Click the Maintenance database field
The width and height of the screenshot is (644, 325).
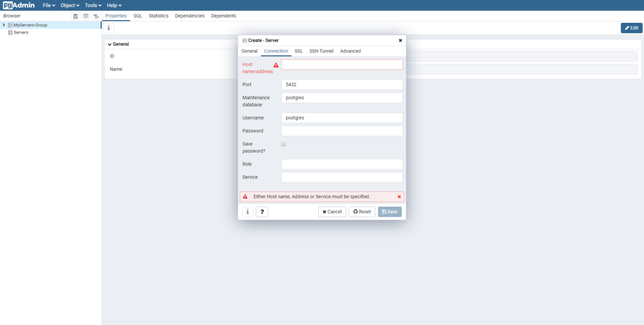[x=342, y=98]
